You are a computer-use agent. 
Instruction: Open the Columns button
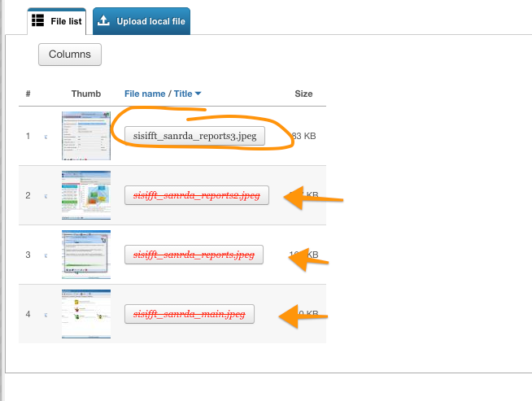coord(70,54)
